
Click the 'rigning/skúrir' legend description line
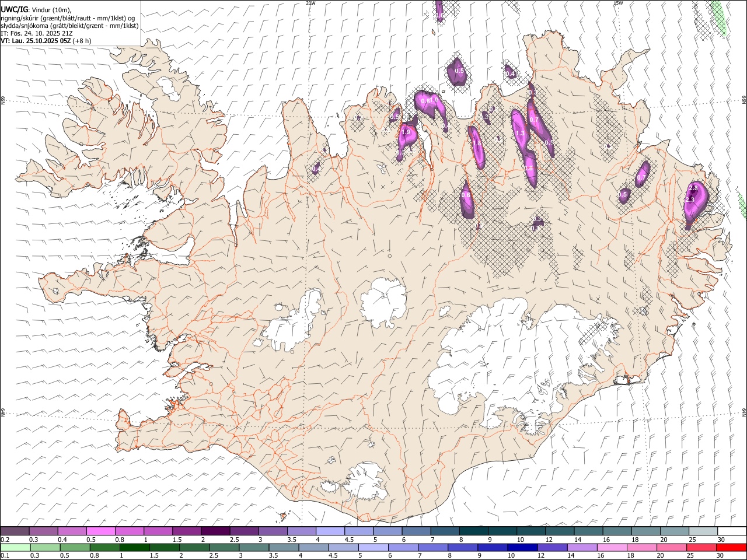coord(68,18)
